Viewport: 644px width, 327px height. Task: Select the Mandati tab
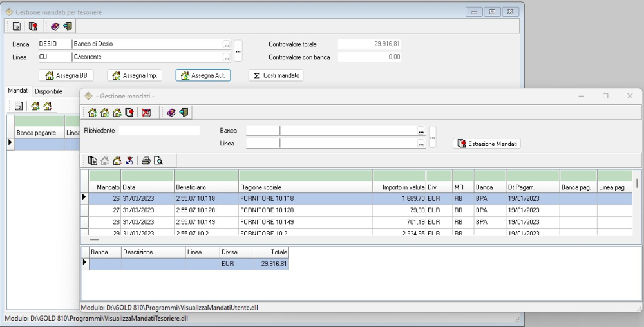click(18, 91)
